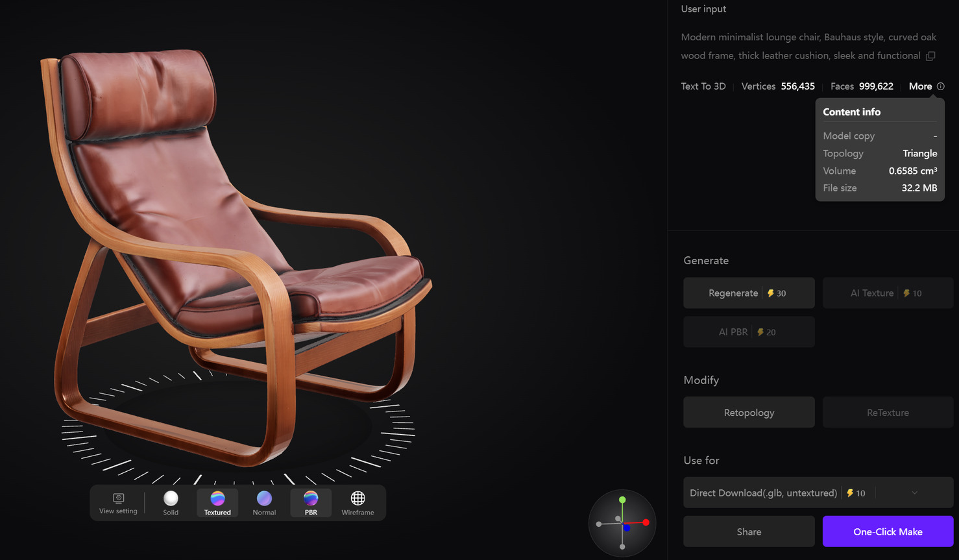Copy the user input prompt

coord(930,56)
